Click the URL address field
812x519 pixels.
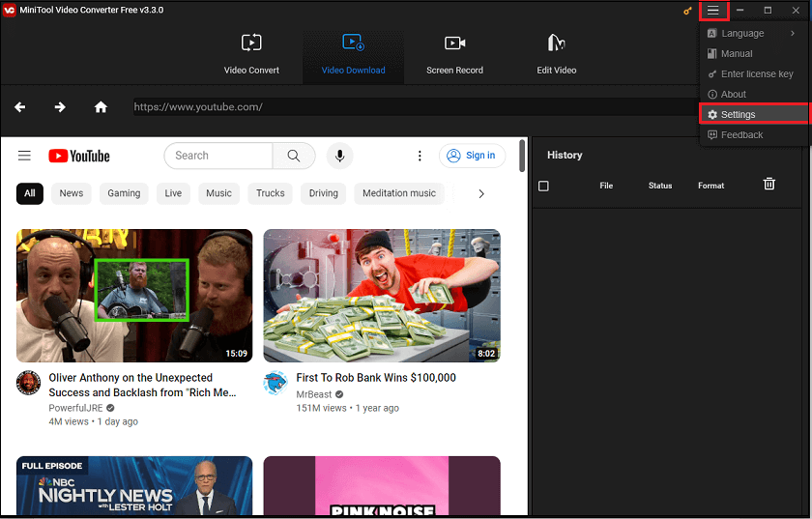coord(415,106)
